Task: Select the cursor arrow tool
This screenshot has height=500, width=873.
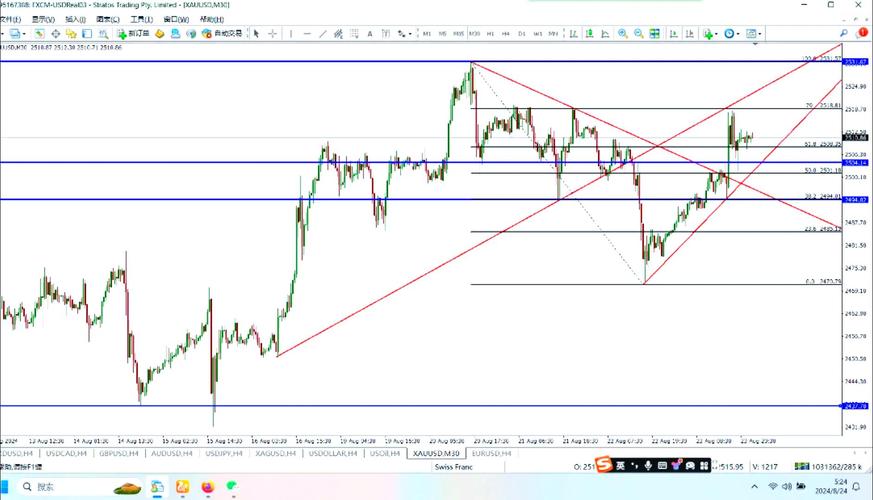Action: (x=257, y=33)
